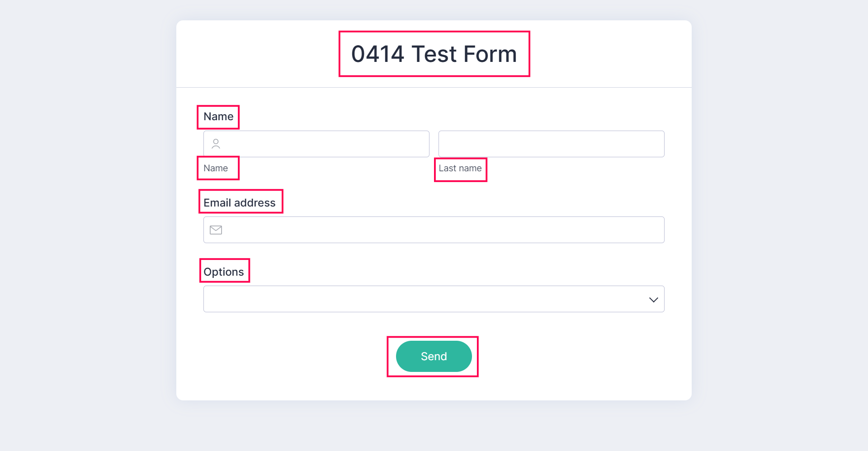
Task: Click the small "Name" caption below first input
Action: (x=216, y=168)
